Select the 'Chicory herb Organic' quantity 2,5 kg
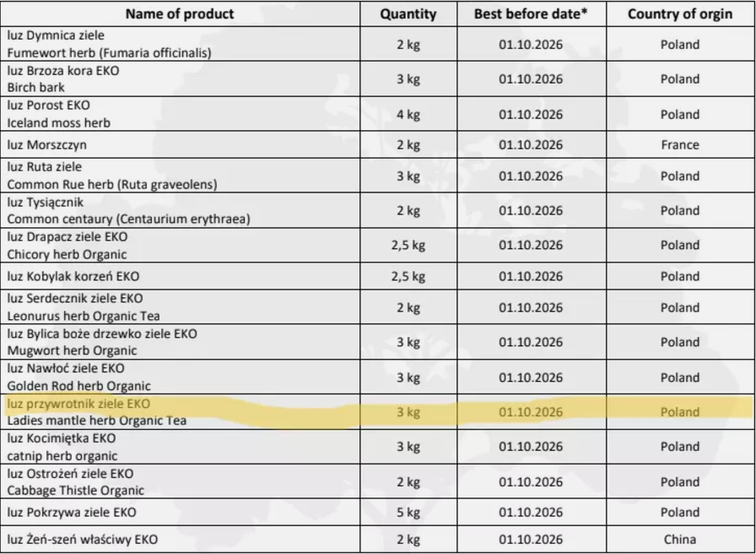This screenshot has width=756, height=554. [x=408, y=245]
